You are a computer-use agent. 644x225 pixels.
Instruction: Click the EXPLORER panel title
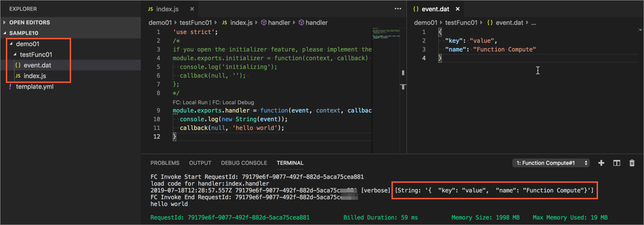tap(23, 9)
